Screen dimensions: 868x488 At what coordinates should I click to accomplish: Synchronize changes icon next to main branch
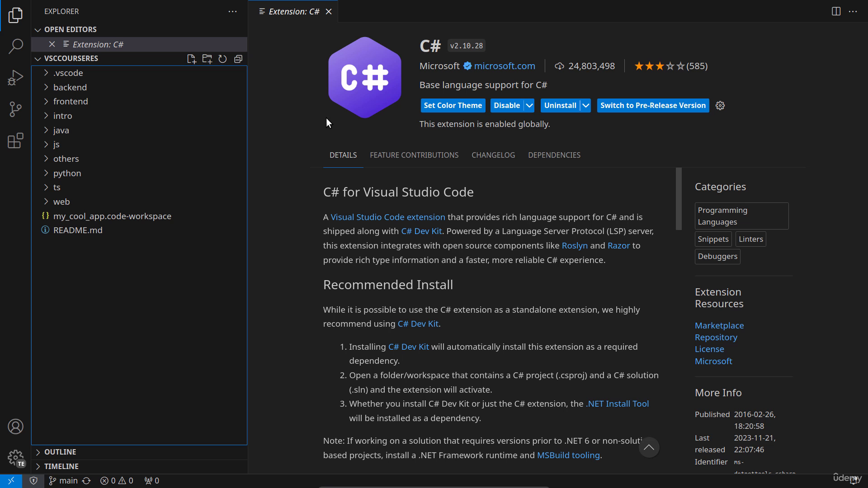click(x=86, y=481)
